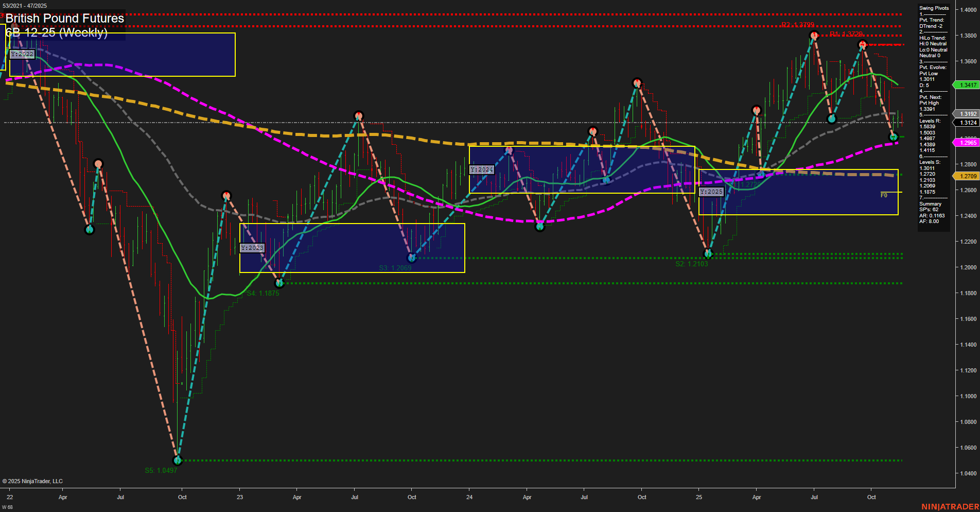980x512 pixels.
Task: Expand the Levels R section in pivots panel
Action: 930,121
